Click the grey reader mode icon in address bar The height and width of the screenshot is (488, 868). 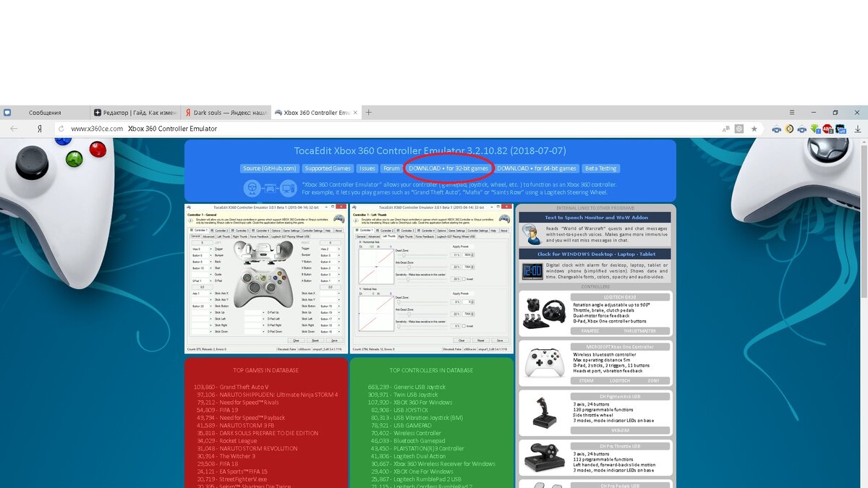pos(739,129)
